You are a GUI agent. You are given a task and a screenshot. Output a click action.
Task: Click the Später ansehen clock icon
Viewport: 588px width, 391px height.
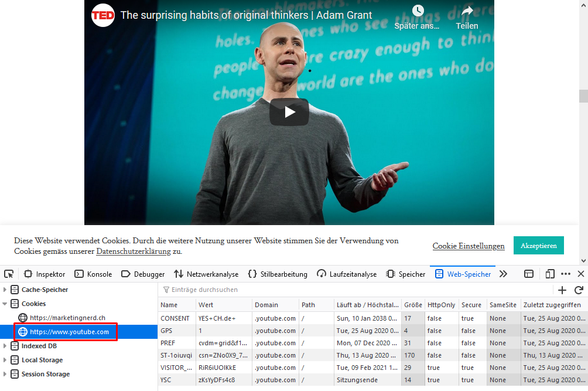[418, 11]
